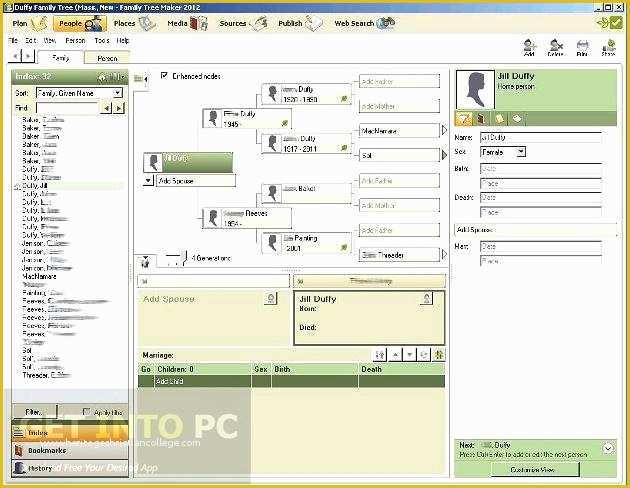Open the Sort dropdown list

117,93
